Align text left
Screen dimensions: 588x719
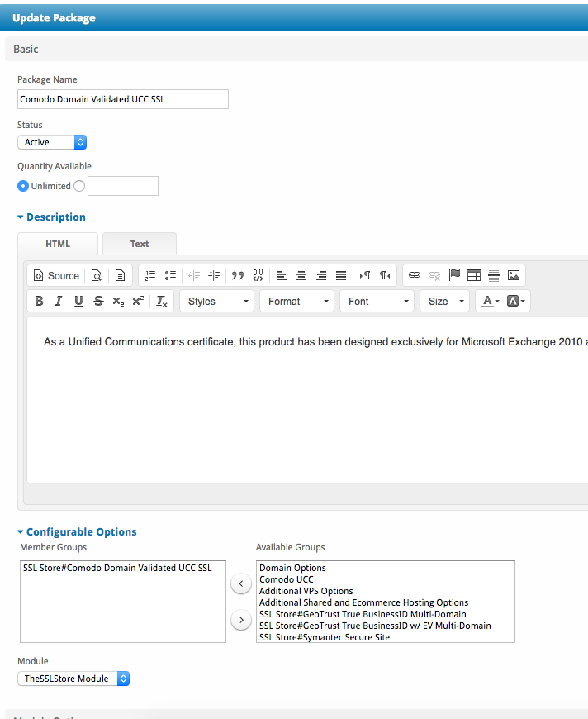282,275
